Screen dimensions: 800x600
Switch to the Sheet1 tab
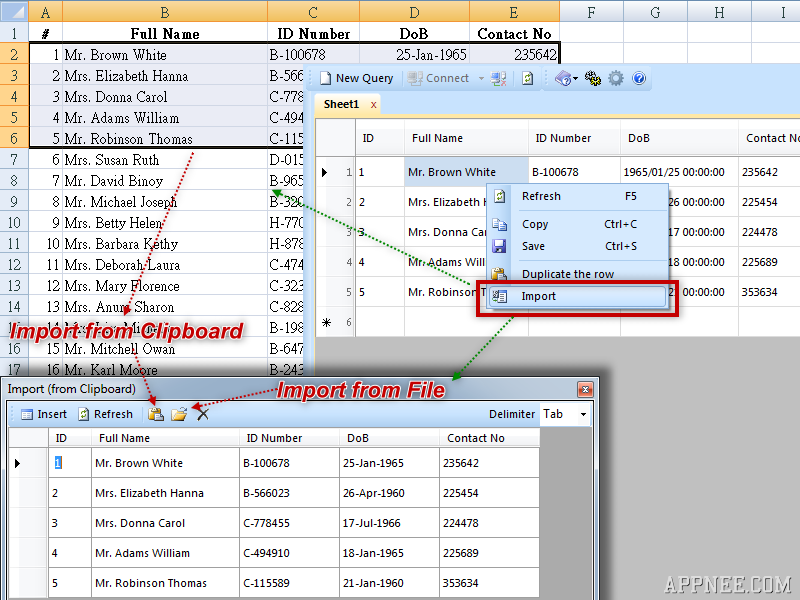click(341, 104)
